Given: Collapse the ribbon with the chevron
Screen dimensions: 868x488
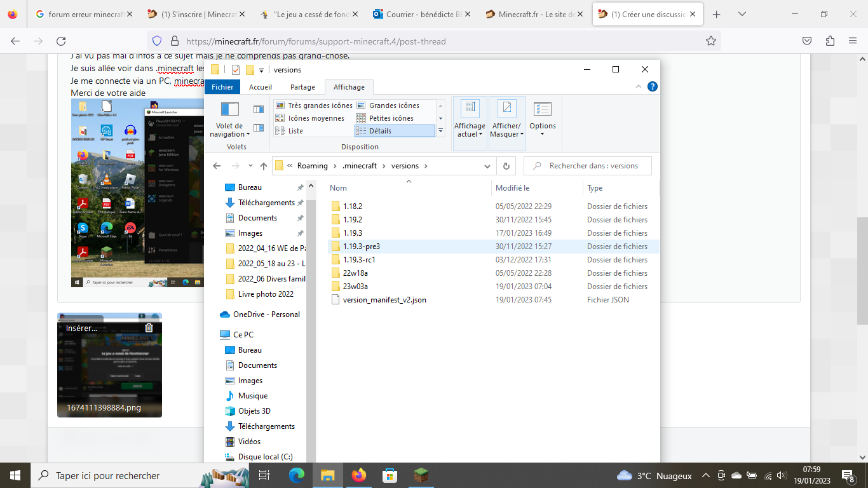Looking at the screenshot, I should click(x=639, y=87).
